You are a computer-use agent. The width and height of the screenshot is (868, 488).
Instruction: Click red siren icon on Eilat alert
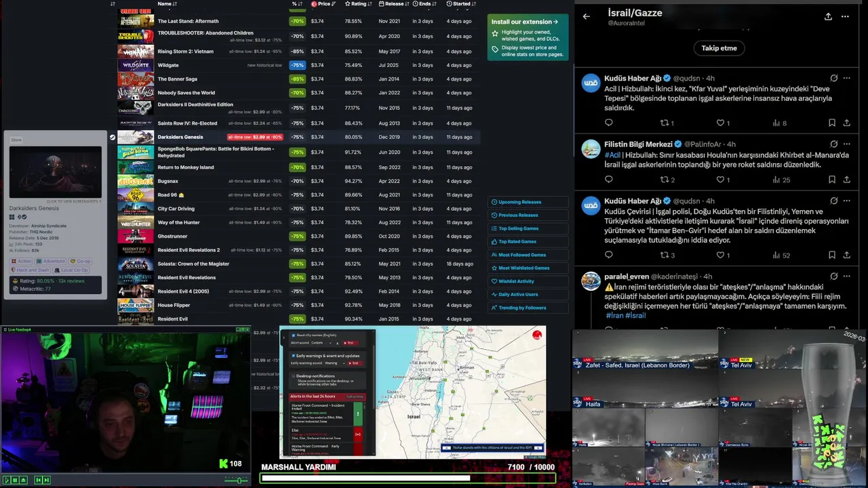pos(358,434)
